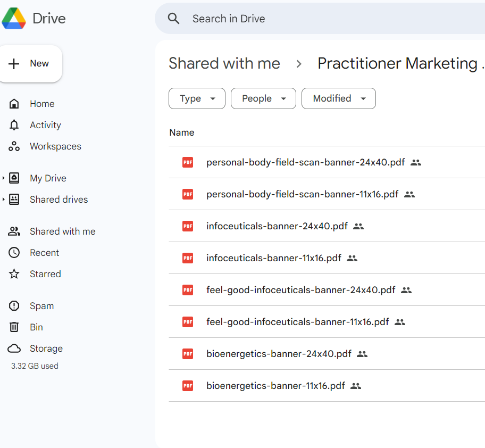The width and height of the screenshot is (485, 448).
Task: Click the search magnifier icon
Action: [173, 19]
